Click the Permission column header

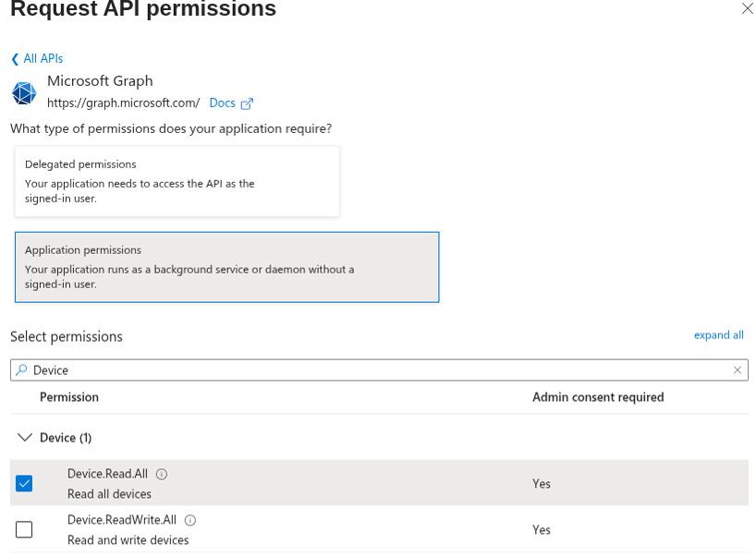[69, 397]
